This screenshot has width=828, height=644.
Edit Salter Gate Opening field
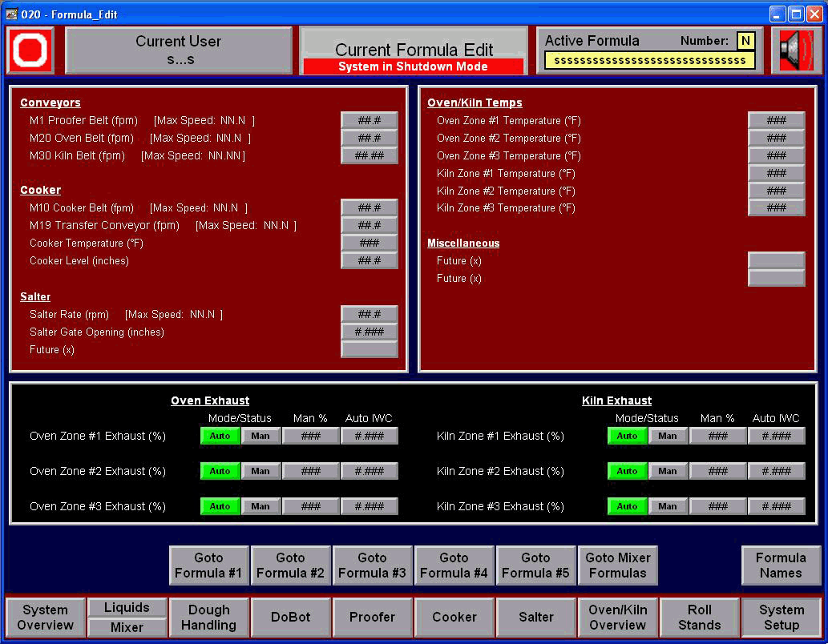pos(370,332)
